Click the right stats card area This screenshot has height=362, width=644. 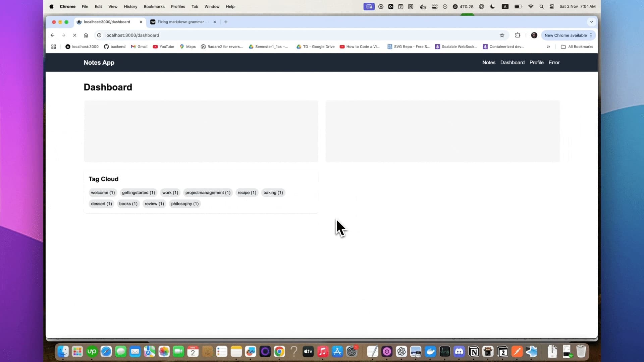tap(443, 131)
